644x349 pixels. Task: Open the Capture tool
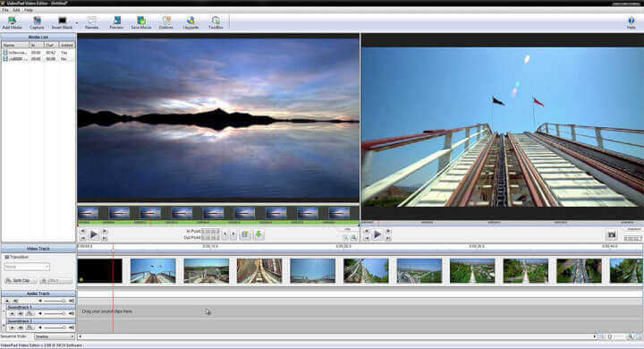[x=37, y=22]
